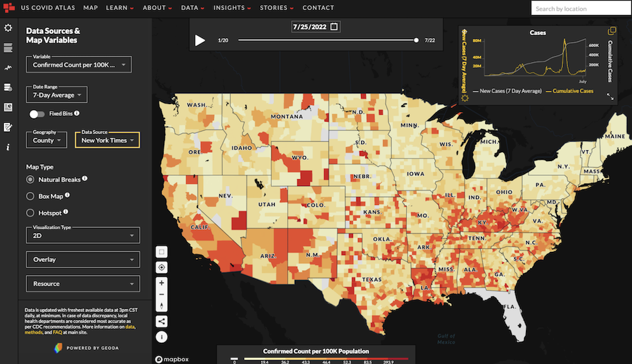632x364 pixels.
Task: Open the Variable dropdown
Action: (78, 65)
